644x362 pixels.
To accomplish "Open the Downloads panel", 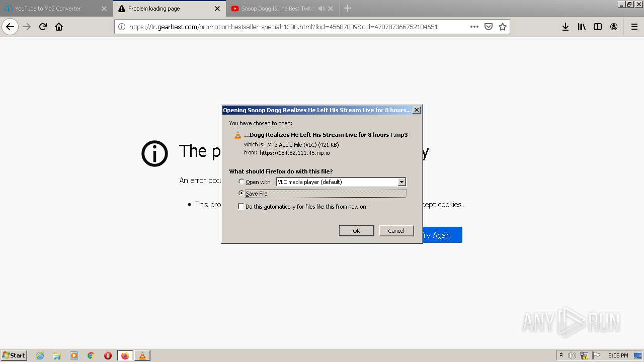I will click(x=566, y=27).
